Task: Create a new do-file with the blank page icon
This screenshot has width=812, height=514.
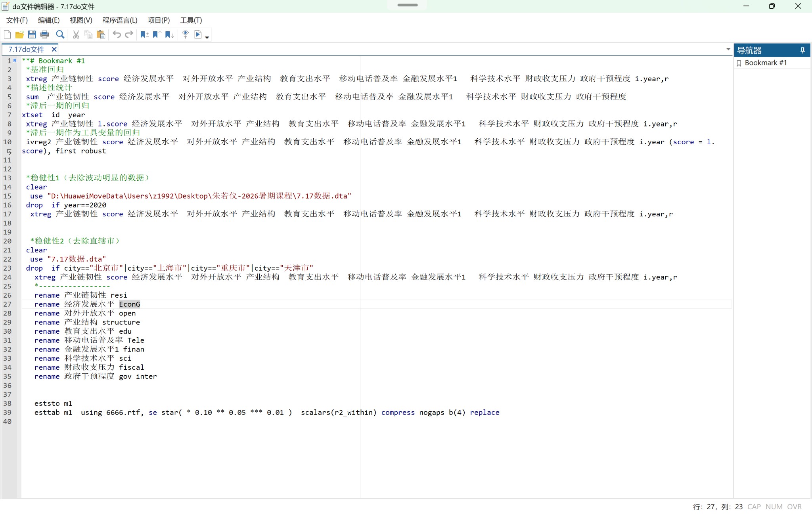Action: pyautogui.click(x=7, y=34)
